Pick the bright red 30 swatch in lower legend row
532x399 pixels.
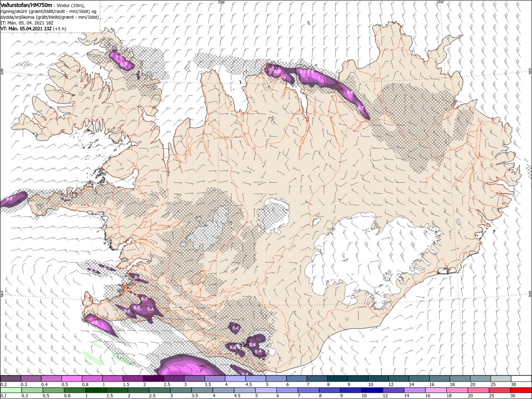coord(521,390)
